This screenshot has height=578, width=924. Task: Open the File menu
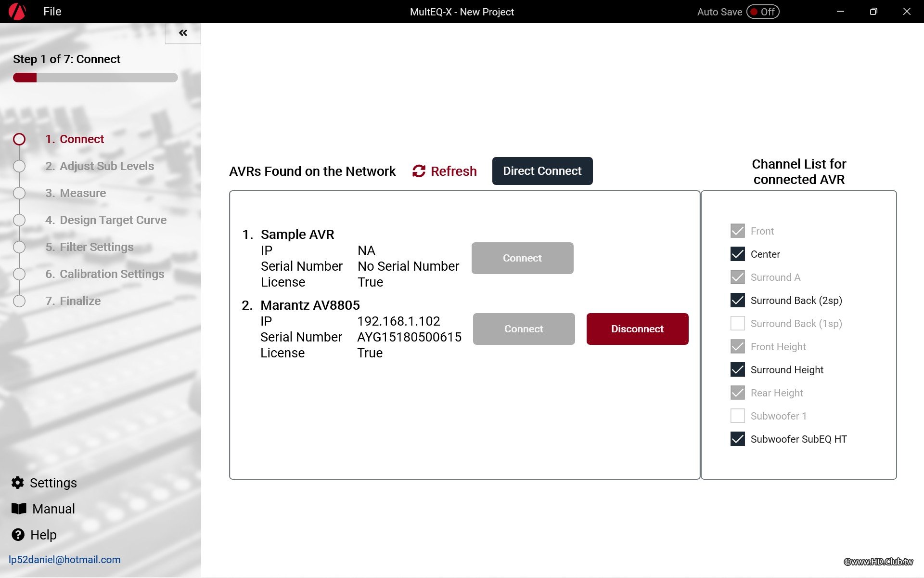click(x=52, y=12)
